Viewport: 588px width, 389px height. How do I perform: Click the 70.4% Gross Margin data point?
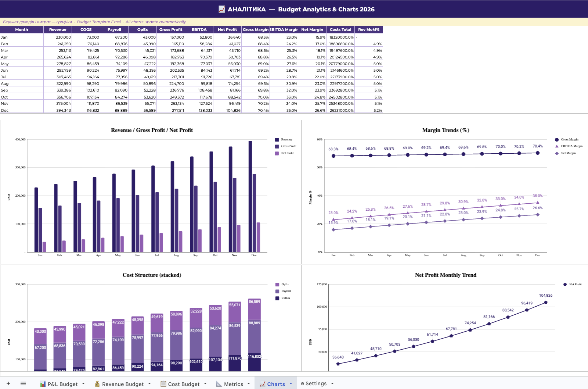pos(538,153)
